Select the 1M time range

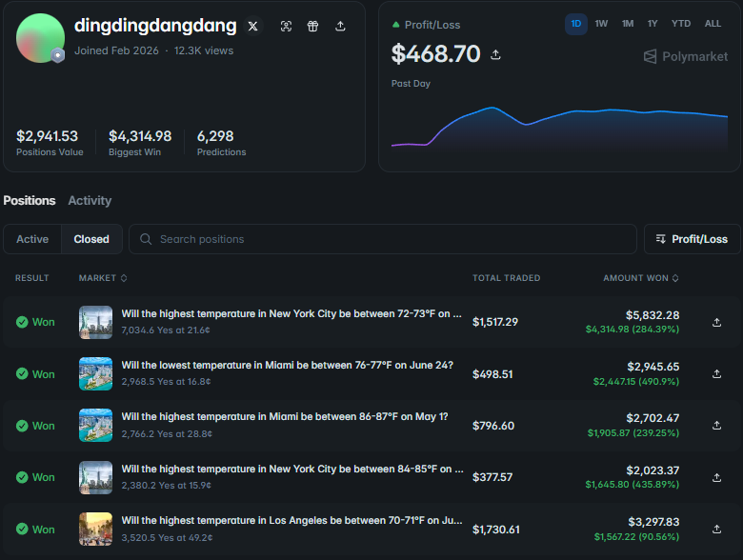point(628,24)
